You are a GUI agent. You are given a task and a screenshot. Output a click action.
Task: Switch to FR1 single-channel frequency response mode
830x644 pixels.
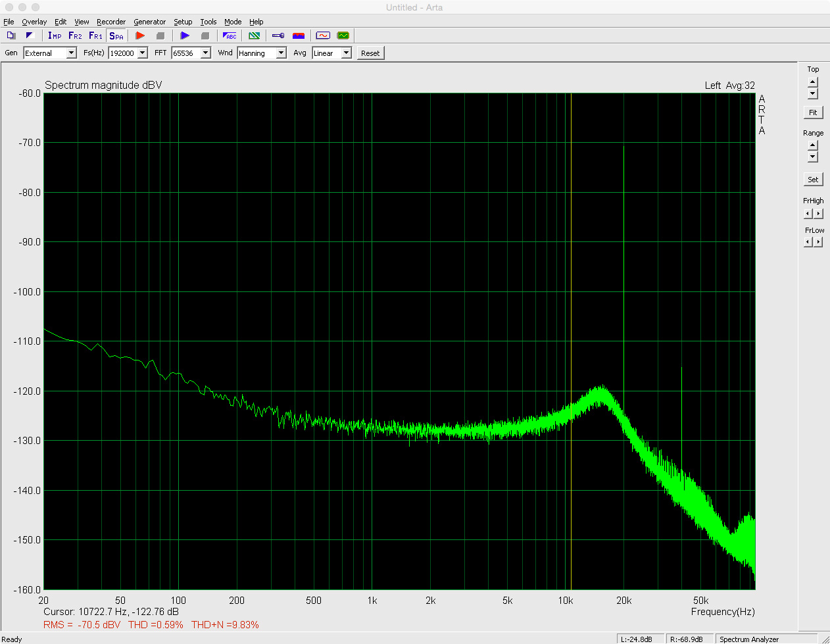pyautogui.click(x=95, y=36)
